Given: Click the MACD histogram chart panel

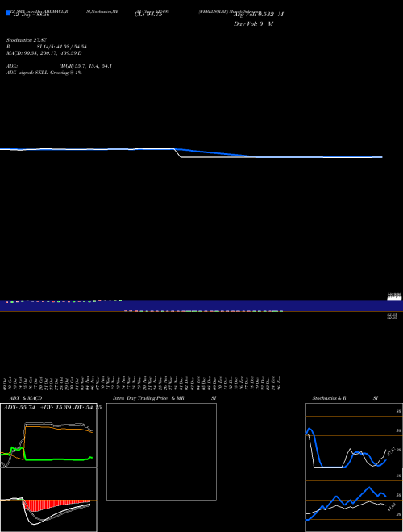Looking at the screenshot, I should click(x=48, y=500).
